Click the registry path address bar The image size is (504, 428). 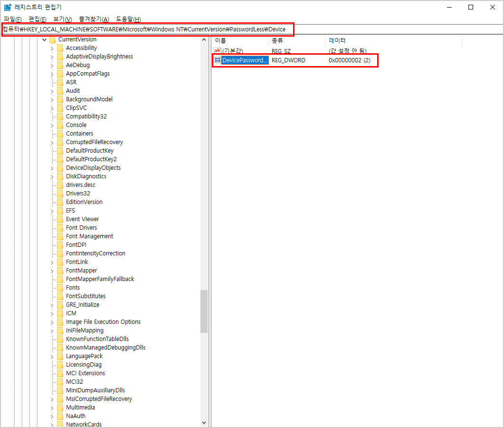coord(252,29)
